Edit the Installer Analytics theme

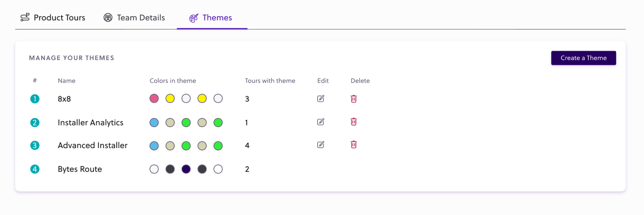coord(321,122)
